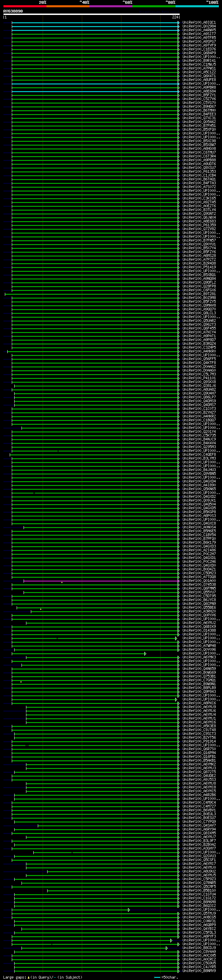Open hit UniRef100_Q02984
Viewport: 222px width, 980px height.
[199, 26]
